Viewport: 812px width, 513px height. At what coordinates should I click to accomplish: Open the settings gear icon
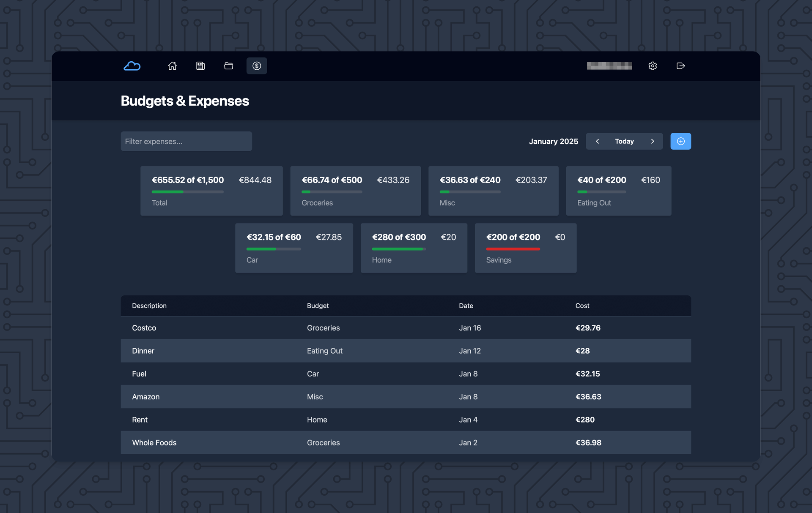(653, 66)
